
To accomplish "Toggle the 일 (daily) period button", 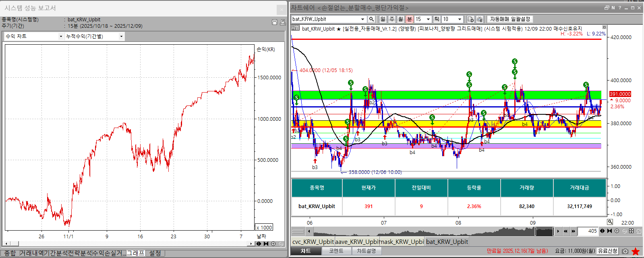I will [383, 19].
